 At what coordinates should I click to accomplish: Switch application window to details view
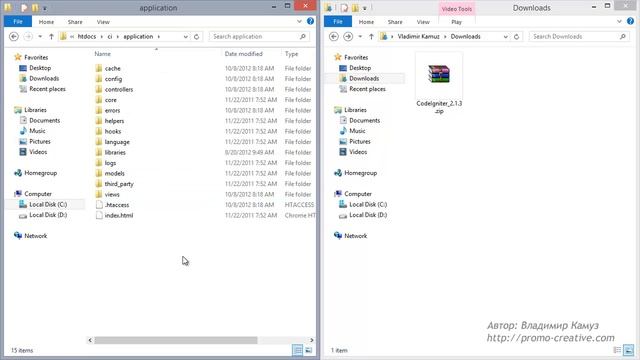[298, 350]
